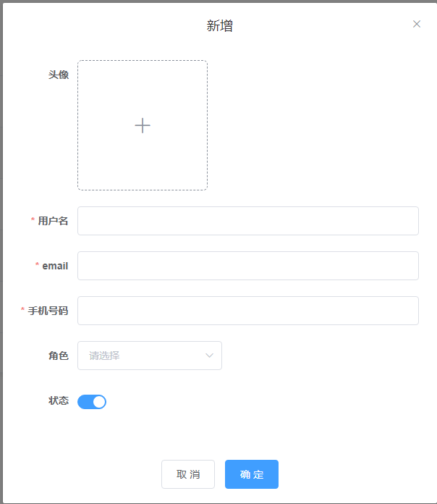
Task: Open the 头像 dashed upload area
Action: [x=143, y=125]
